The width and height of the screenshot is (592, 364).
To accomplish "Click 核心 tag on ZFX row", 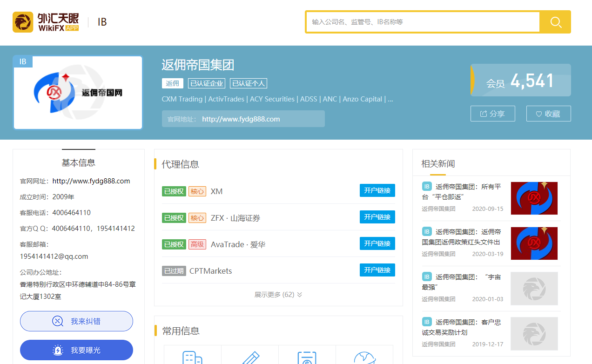I will coord(197,218).
